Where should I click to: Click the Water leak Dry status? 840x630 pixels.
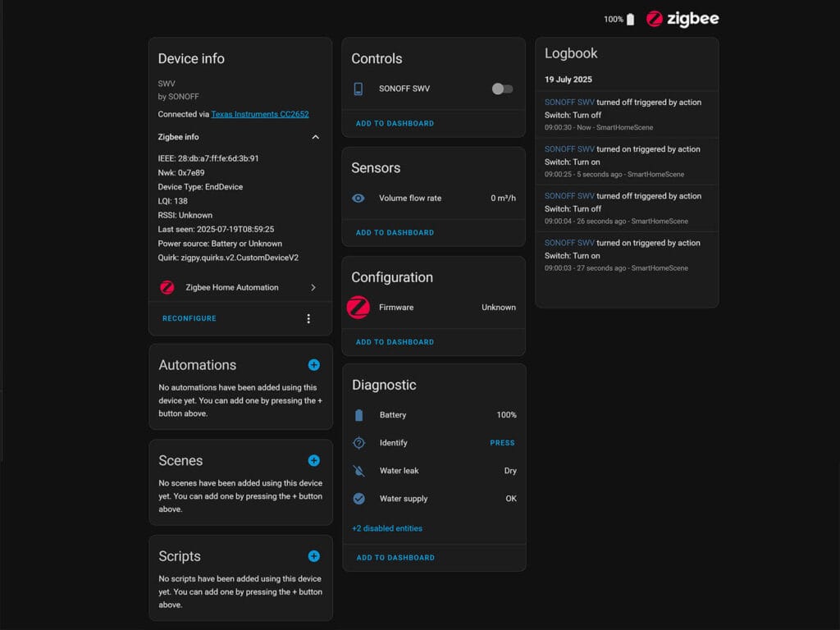(x=510, y=471)
